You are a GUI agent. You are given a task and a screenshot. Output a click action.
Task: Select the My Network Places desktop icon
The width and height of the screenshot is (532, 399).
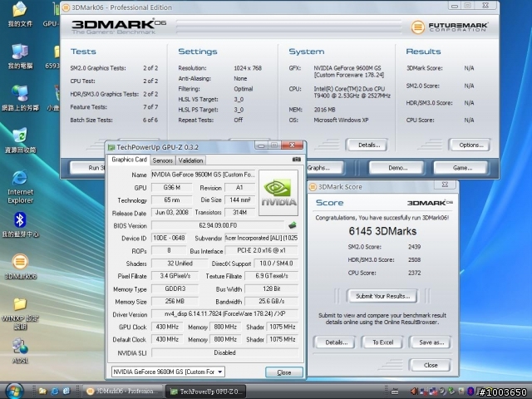[20, 98]
